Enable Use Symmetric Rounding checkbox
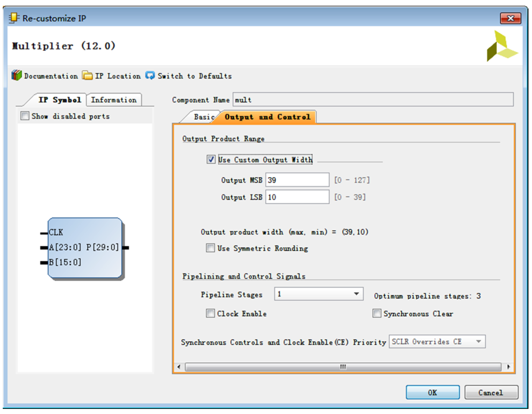Viewport: 532px width, 414px height. tap(210, 248)
